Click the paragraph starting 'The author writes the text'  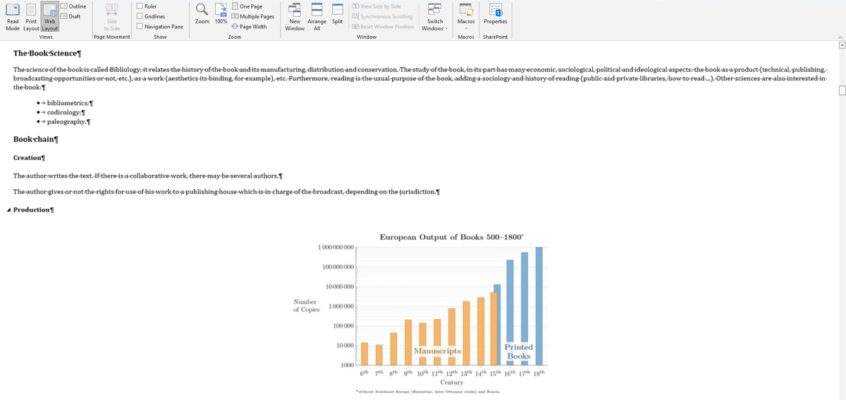[x=148, y=176]
